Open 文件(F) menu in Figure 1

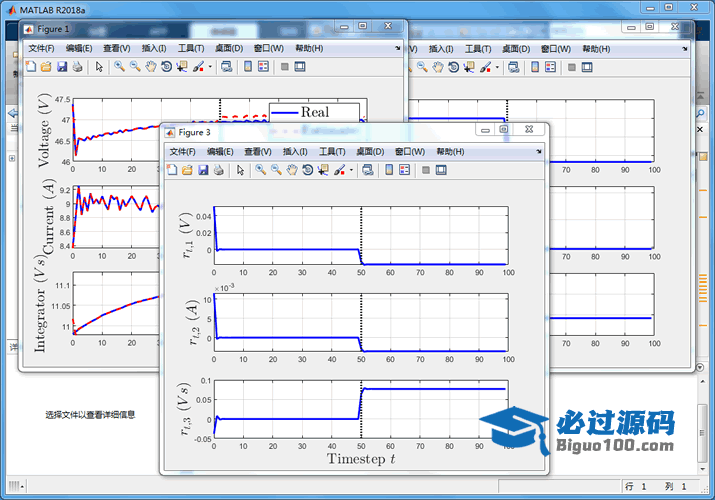41,48
